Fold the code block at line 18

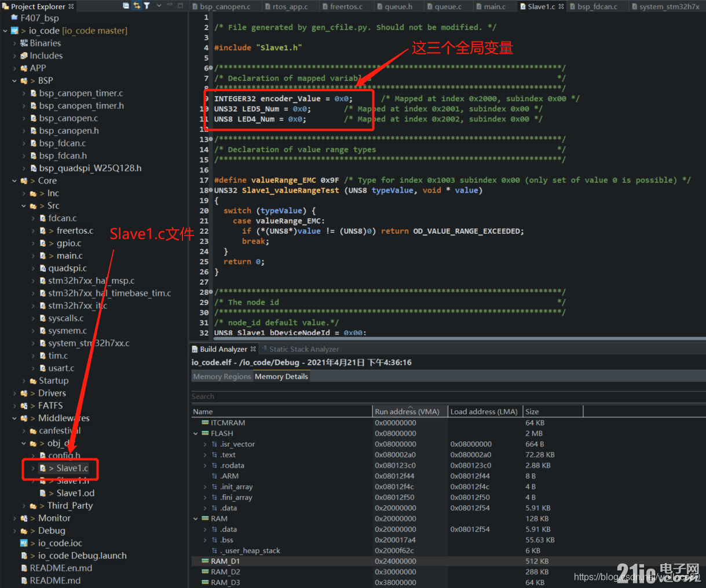pos(210,190)
